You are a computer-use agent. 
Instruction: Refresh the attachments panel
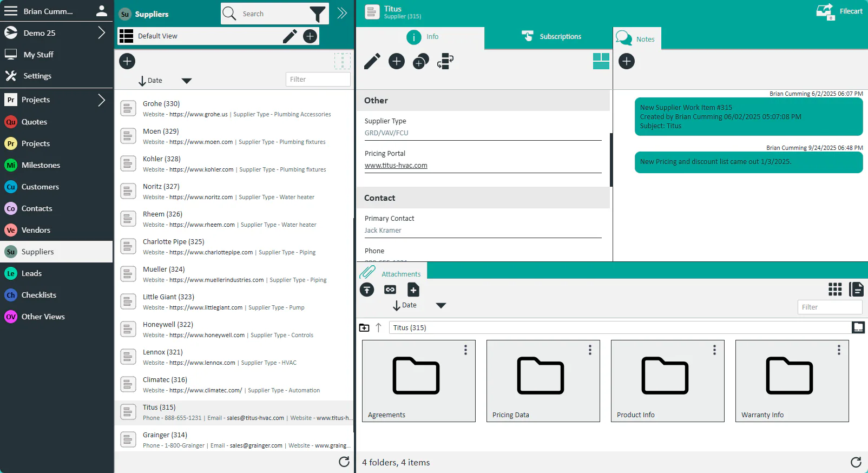coord(856,462)
